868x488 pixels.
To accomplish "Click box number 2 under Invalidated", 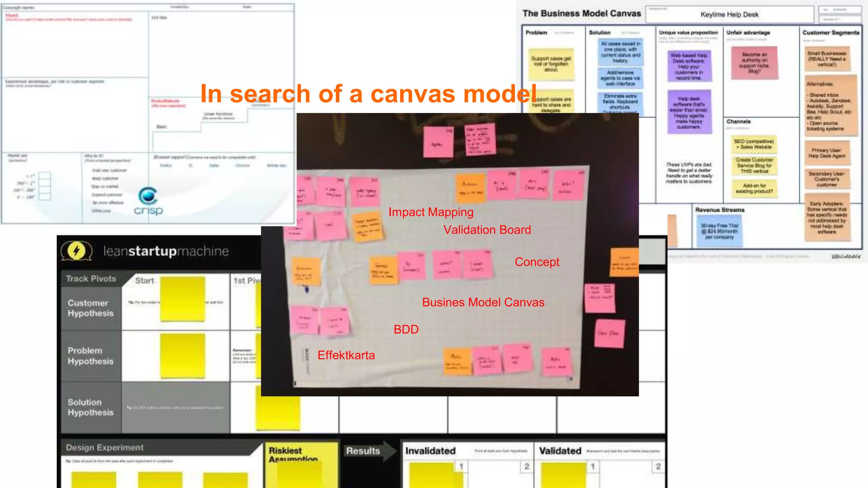I will pyautogui.click(x=526, y=466).
